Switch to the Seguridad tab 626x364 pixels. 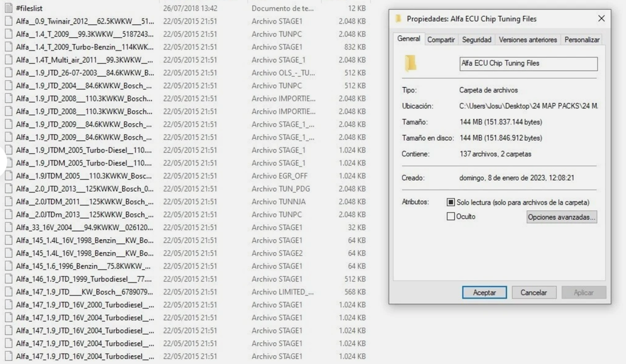point(476,40)
